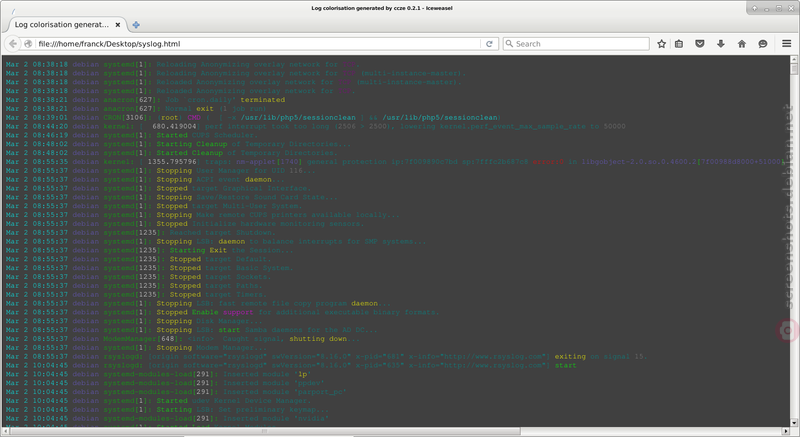Click the vertical scrollbar down arrow
Screen dimensions: 800x437
pyautogui.click(x=794, y=423)
